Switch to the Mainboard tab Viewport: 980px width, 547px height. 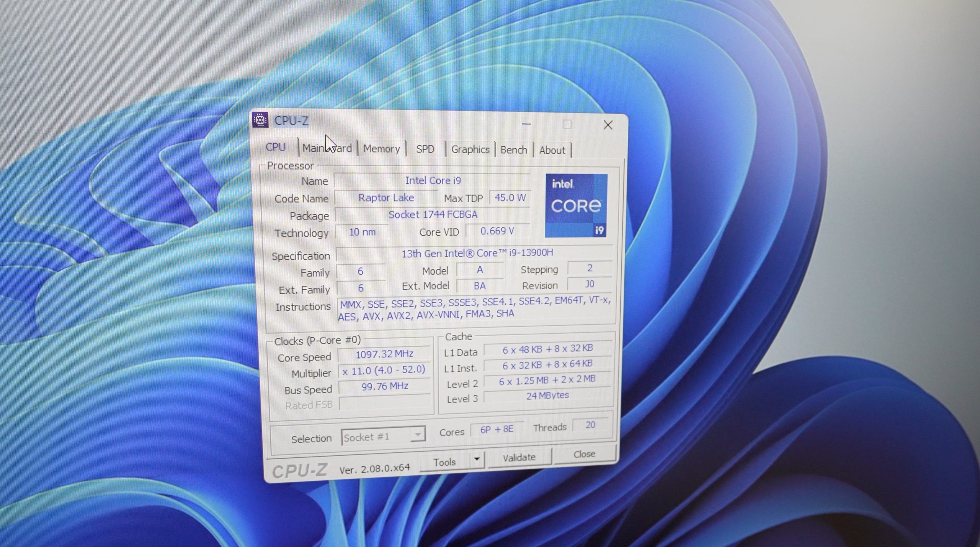pos(327,148)
